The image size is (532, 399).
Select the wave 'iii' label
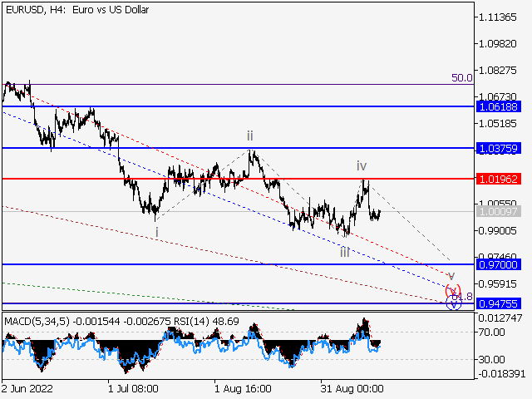click(x=345, y=253)
